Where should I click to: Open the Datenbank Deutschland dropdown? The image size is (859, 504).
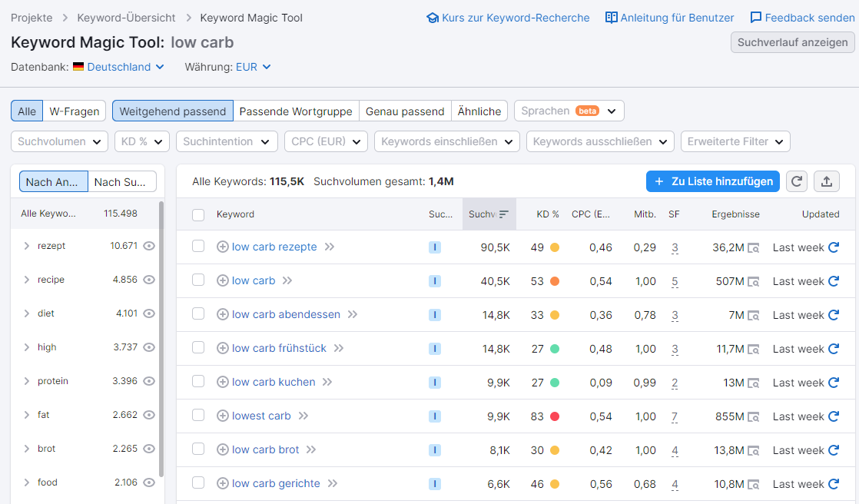(118, 67)
